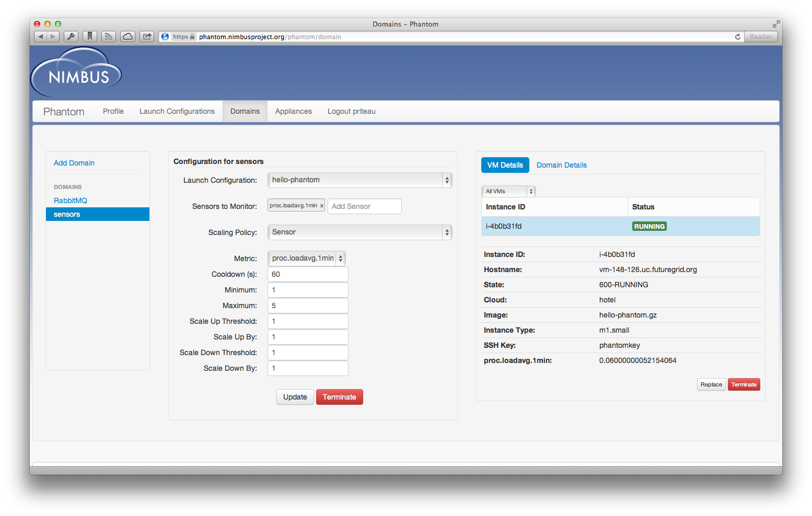Viewport: 812px width, 516px height.
Task: Open the key/password icon in toolbar
Action: (71, 37)
